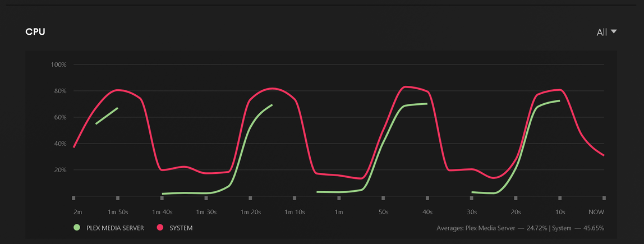
Task: Select the 1m 50s axis label
Action: pos(118,213)
